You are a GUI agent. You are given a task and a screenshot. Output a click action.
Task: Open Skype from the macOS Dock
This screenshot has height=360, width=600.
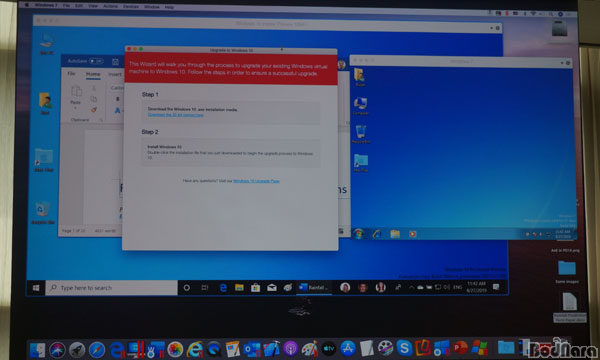click(x=404, y=348)
